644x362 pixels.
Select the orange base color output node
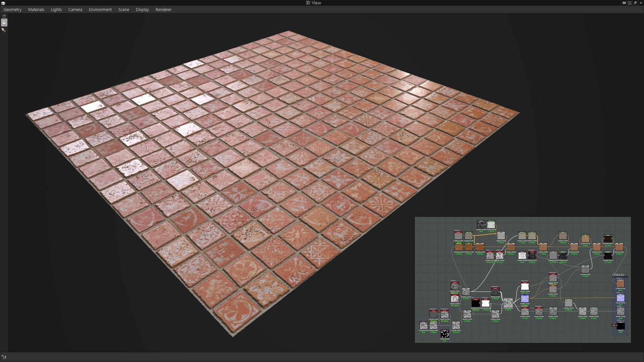pos(620,284)
